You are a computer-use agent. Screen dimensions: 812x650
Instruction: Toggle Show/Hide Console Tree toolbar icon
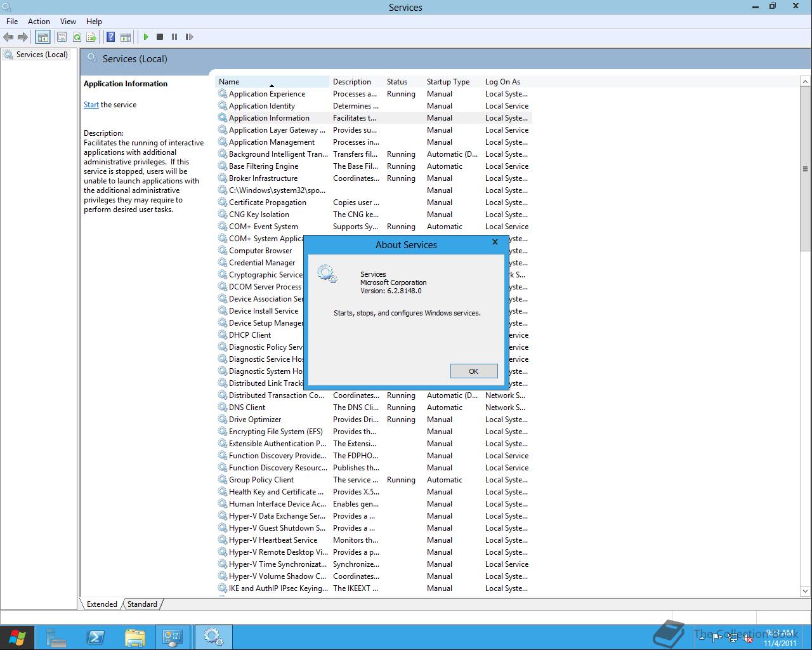coord(43,37)
